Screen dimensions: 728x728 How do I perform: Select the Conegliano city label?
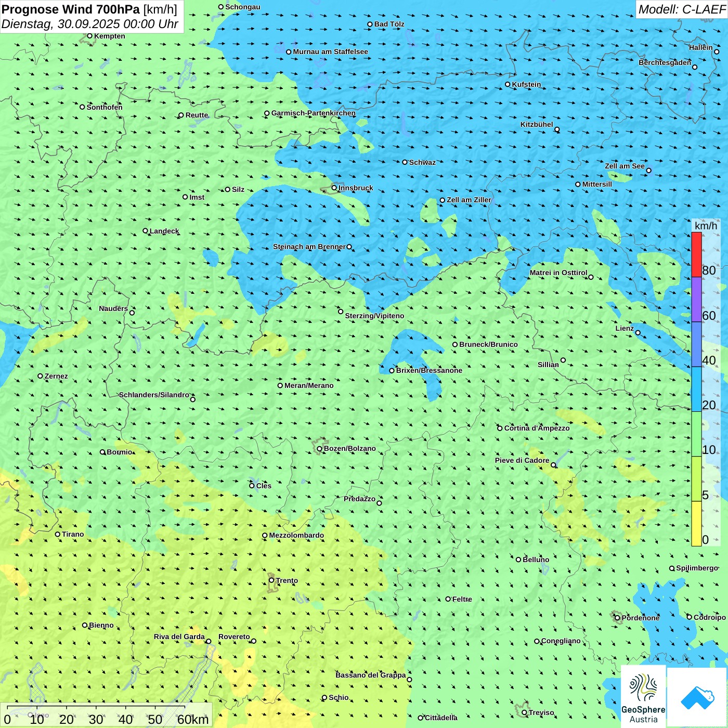point(561,641)
